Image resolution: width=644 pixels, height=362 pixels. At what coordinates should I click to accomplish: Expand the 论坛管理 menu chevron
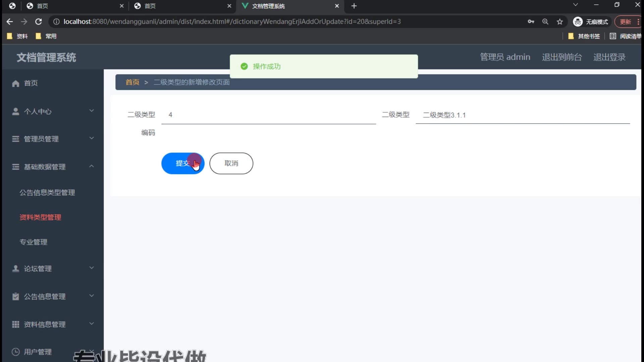click(x=92, y=268)
